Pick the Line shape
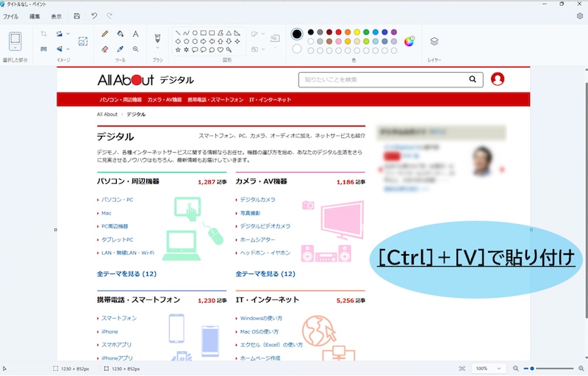Image resolution: width=588 pixels, height=376 pixels. (x=178, y=33)
